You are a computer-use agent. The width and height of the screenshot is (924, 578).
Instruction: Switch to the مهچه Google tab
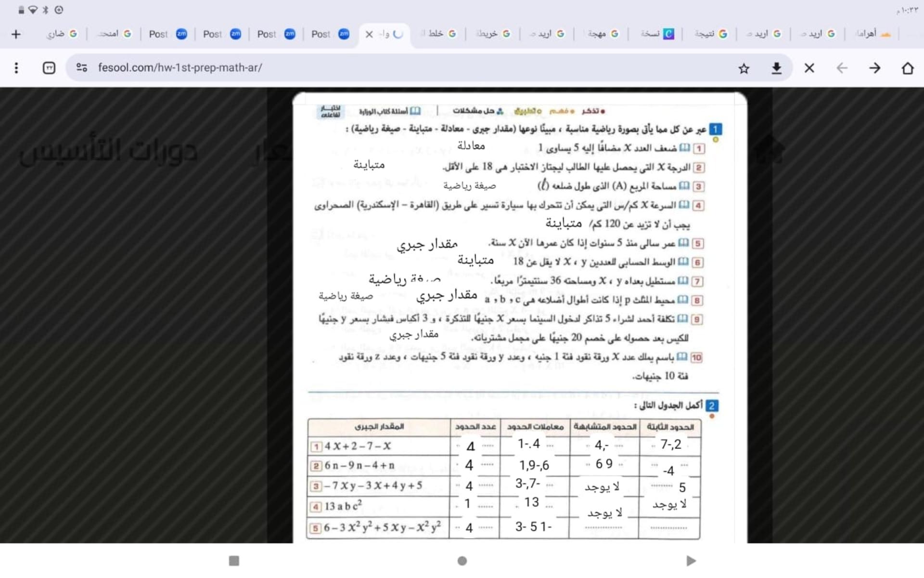tap(601, 34)
